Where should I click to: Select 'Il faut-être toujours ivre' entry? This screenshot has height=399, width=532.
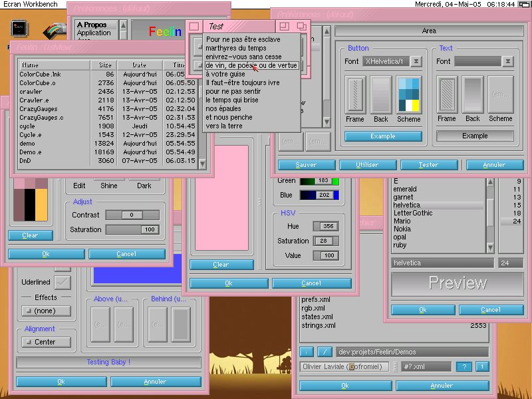(253, 82)
